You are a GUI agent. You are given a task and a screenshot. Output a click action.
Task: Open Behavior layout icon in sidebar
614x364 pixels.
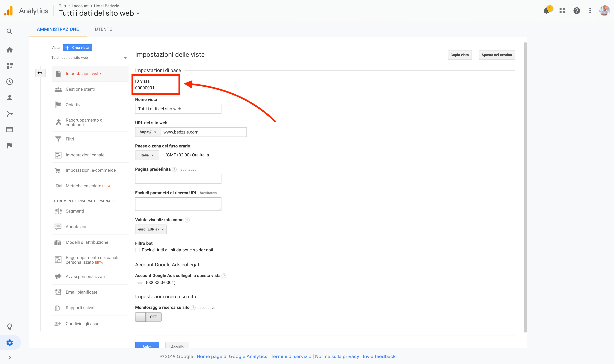point(10,130)
